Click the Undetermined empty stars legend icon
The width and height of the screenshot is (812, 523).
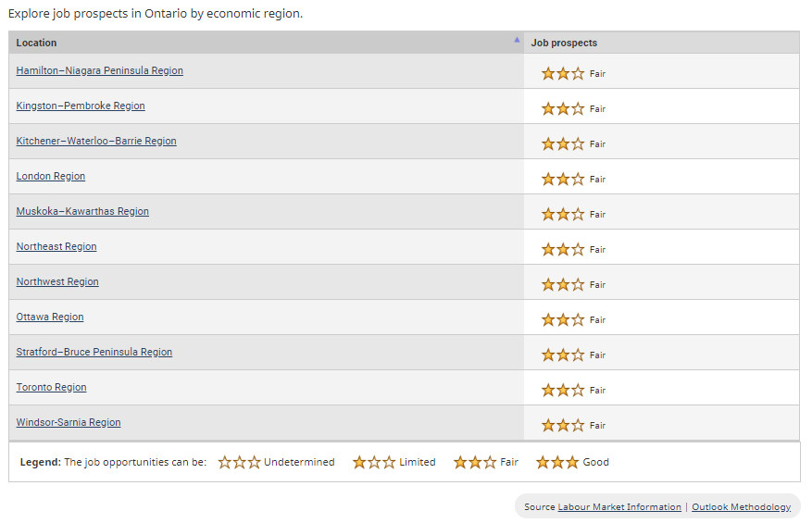point(239,462)
